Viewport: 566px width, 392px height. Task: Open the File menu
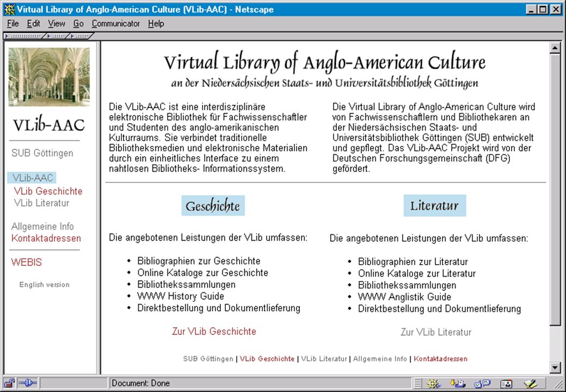point(13,24)
